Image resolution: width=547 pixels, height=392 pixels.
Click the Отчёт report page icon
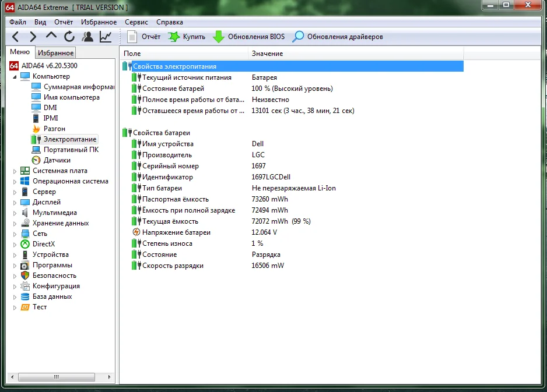pos(132,37)
